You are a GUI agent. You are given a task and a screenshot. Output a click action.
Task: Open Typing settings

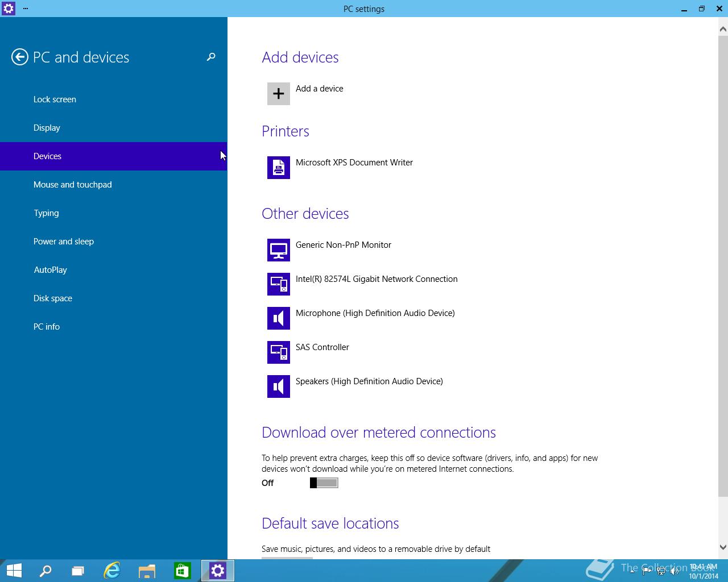pos(114,213)
